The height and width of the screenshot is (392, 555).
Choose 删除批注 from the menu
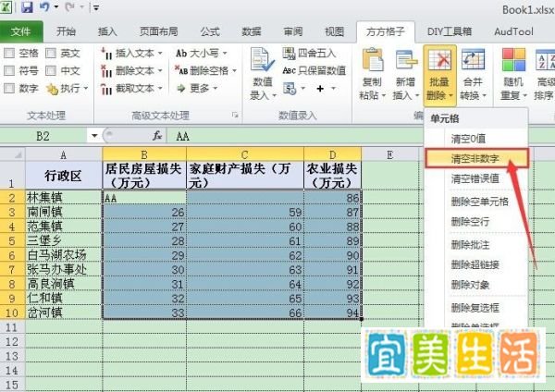pyautogui.click(x=476, y=244)
